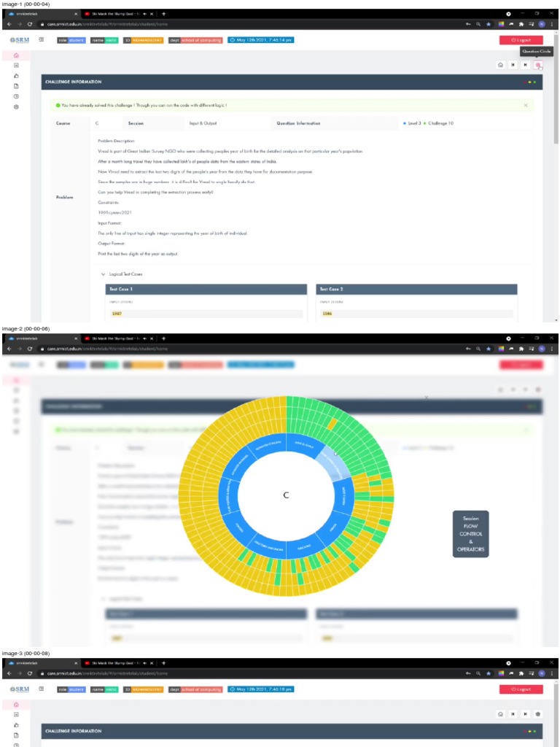Viewport: 560px width, 747px height.
Task: Open a new browser tab with plus button
Action: point(163,14)
